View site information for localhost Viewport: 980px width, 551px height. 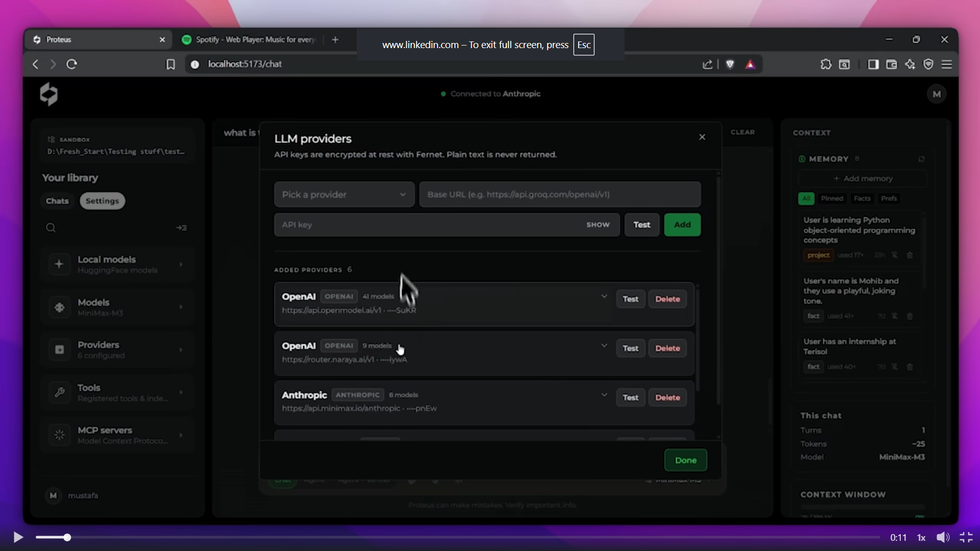195,64
